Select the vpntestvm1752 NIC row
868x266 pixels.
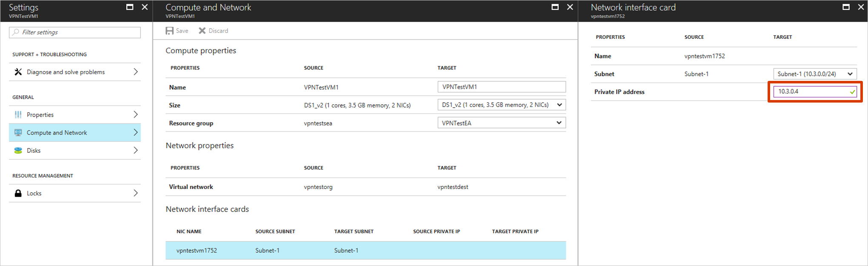(x=365, y=250)
